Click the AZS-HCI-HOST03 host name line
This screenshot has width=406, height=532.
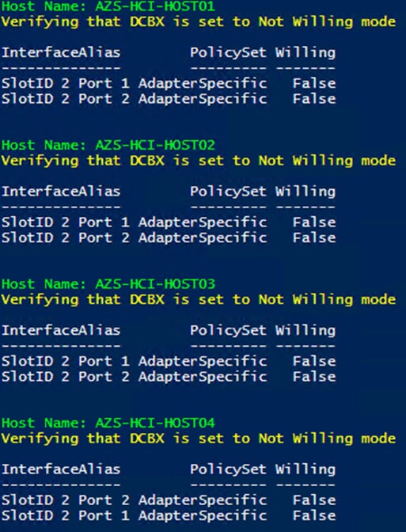108,284
